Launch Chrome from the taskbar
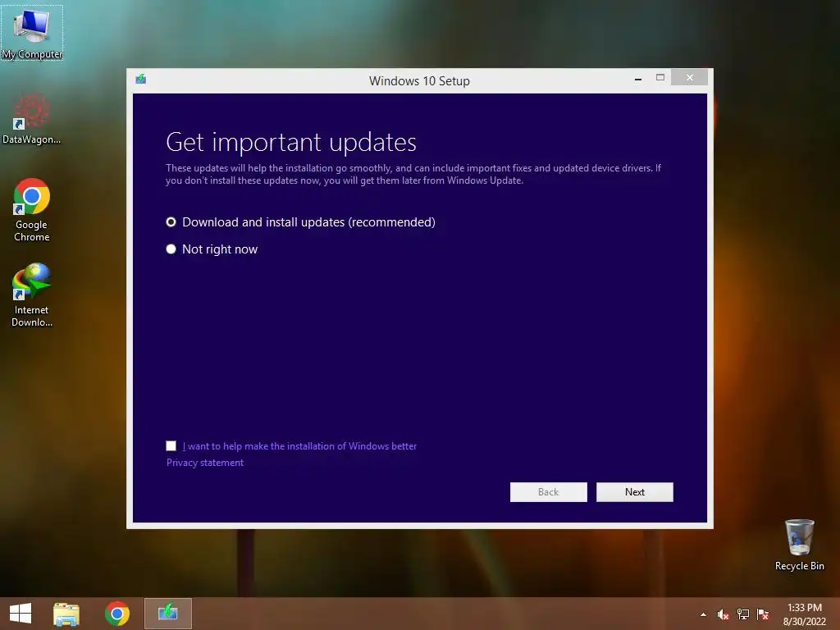Screen dimensions: 840x630 coord(117,614)
